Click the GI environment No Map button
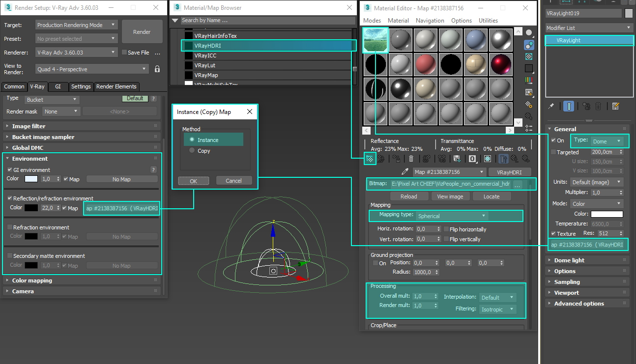This screenshot has width=636, height=364. [121, 179]
